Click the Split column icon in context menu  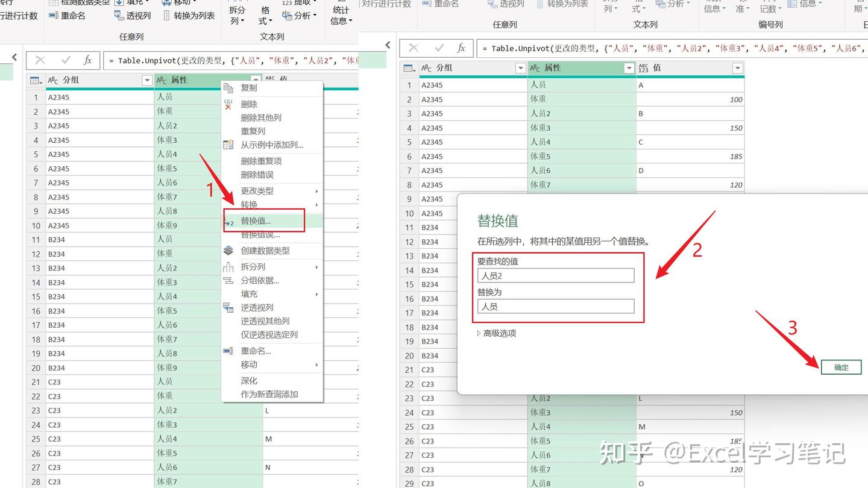pyautogui.click(x=228, y=266)
